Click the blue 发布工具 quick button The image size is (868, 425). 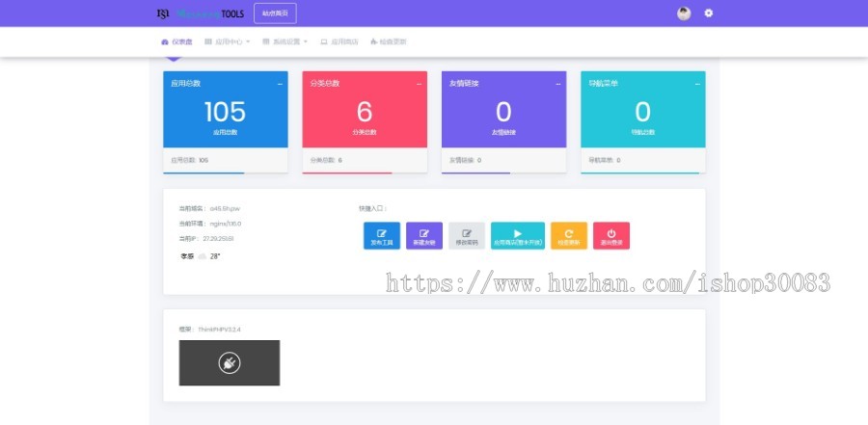382,236
